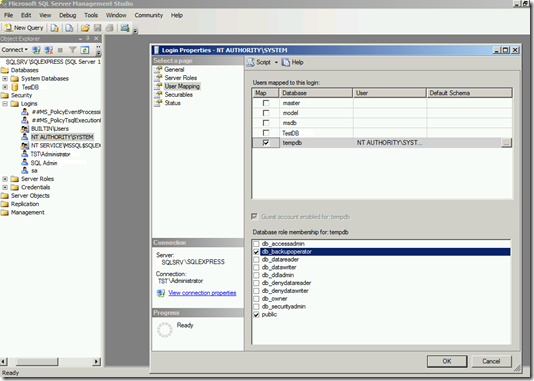Image resolution: width=534 pixels, height=381 pixels.
Task: Click the Connect button in Object Explorer
Action: point(14,50)
